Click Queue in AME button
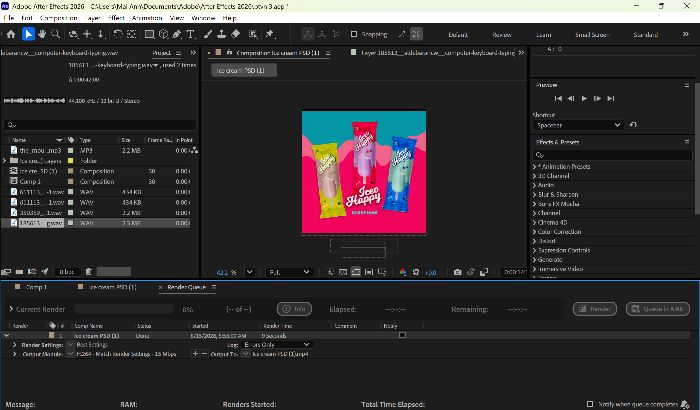 point(658,309)
